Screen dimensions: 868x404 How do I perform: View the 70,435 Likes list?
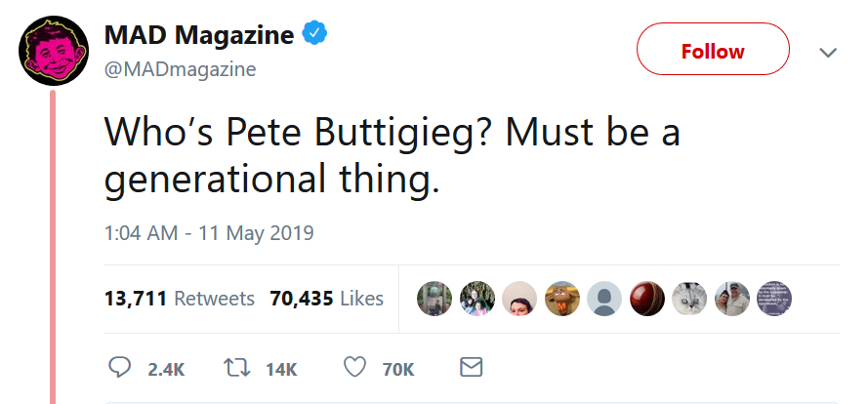[x=326, y=299]
